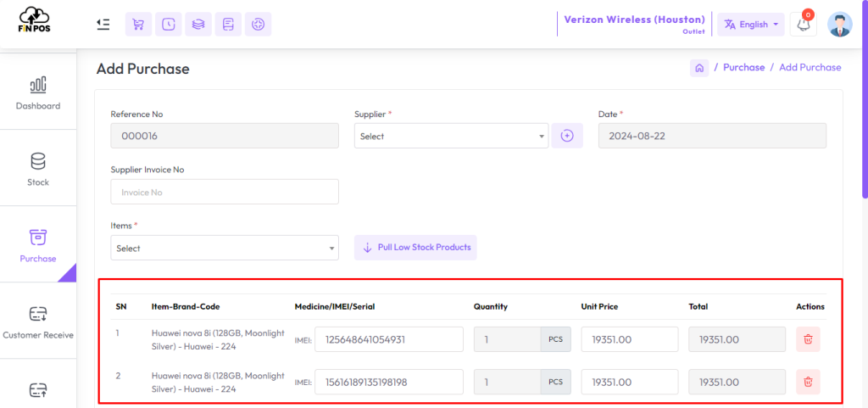
Task: Click Actions column header
Action: pos(810,307)
